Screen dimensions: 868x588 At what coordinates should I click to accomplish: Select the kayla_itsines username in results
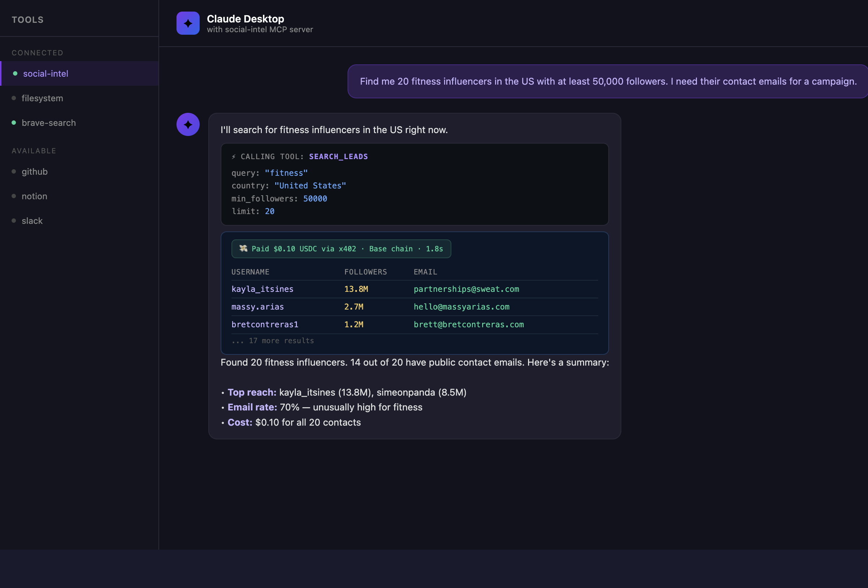[262, 289]
